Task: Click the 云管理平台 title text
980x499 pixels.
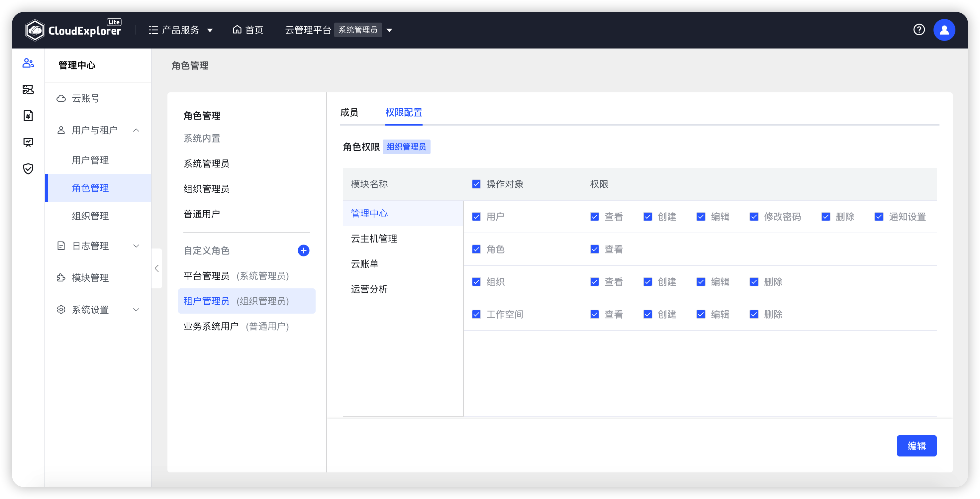Action: [308, 30]
